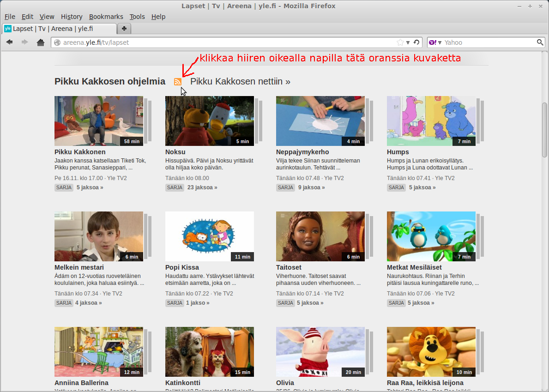Open the Humps video thumbnail
Viewport: 549px width, 392px height.
coord(431,121)
